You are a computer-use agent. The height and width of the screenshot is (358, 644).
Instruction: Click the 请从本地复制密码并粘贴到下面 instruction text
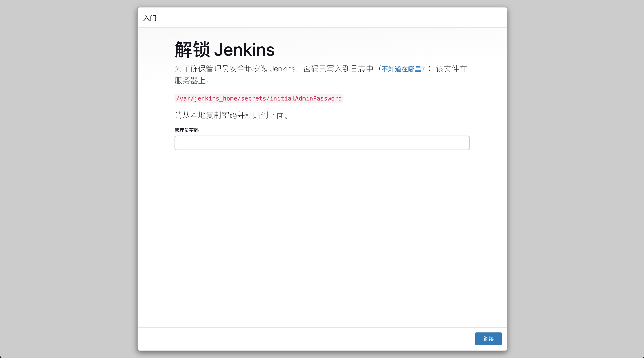[x=232, y=115]
